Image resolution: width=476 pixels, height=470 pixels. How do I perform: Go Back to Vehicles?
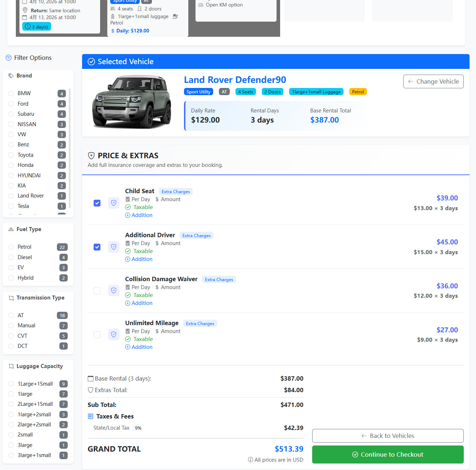click(x=388, y=436)
